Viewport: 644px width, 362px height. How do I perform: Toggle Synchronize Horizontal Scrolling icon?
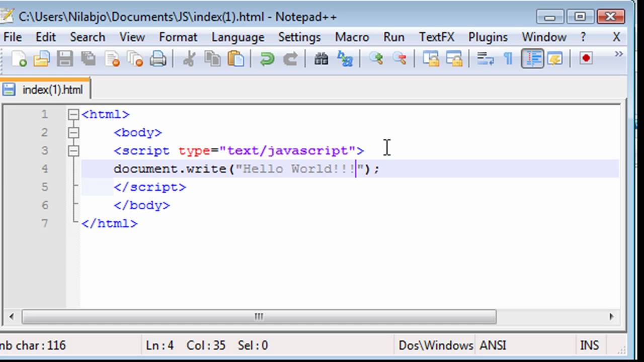[453, 59]
